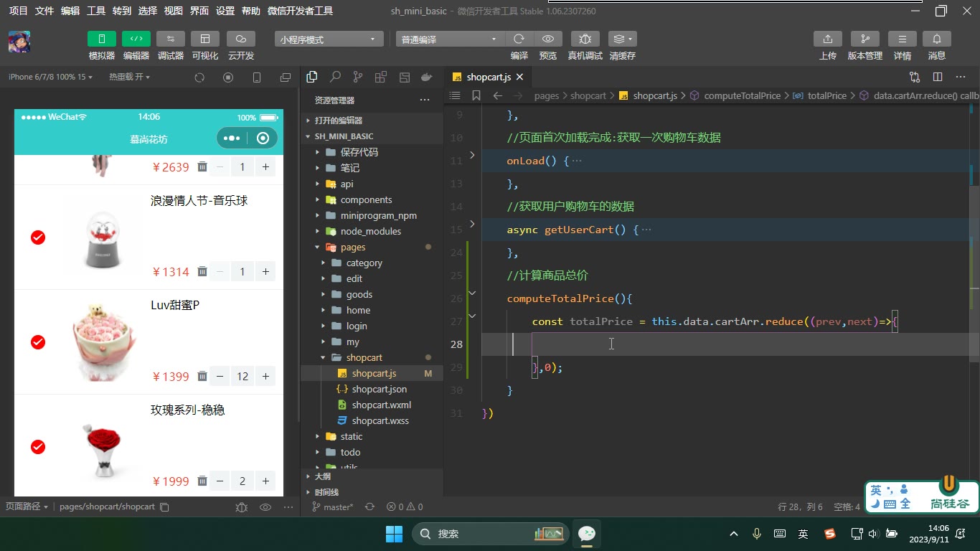This screenshot has height=551, width=980.
Task: Open the 小程序模式 mode dropdown
Action: [x=329, y=39]
